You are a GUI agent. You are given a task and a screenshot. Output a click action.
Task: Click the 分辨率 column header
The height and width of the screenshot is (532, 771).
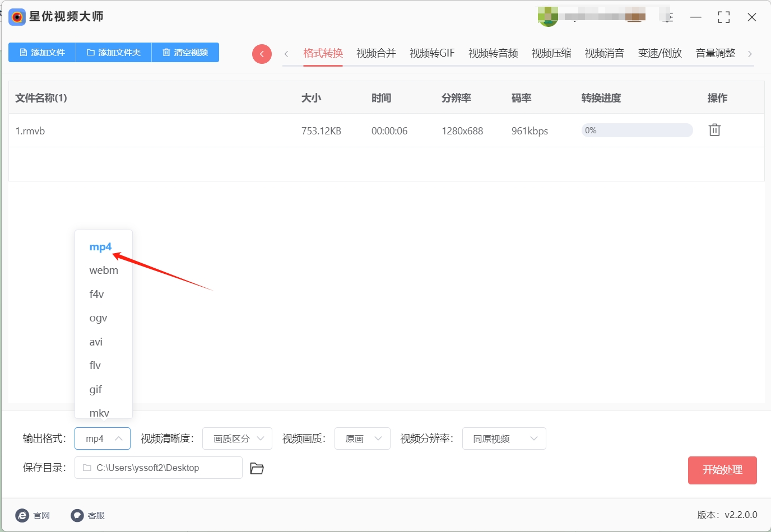(x=456, y=98)
